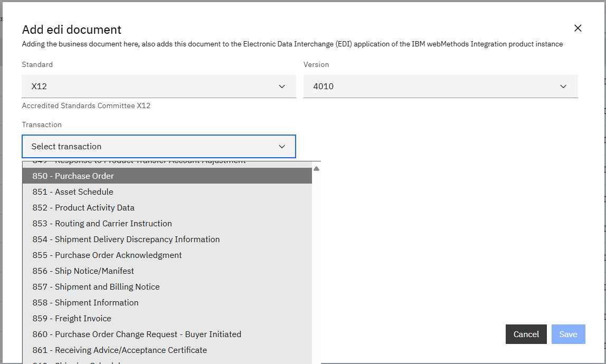Click the Save button
The height and width of the screenshot is (364, 606).
click(568, 334)
